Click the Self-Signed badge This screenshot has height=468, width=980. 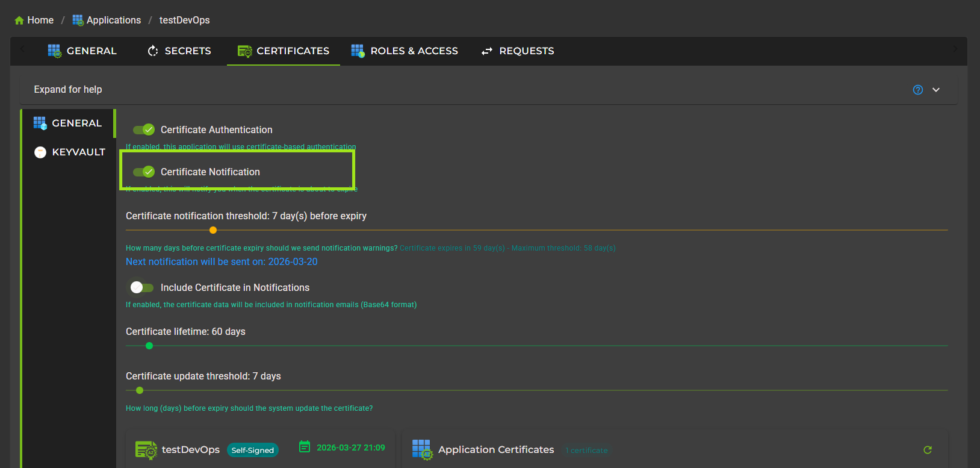[x=253, y=451]
